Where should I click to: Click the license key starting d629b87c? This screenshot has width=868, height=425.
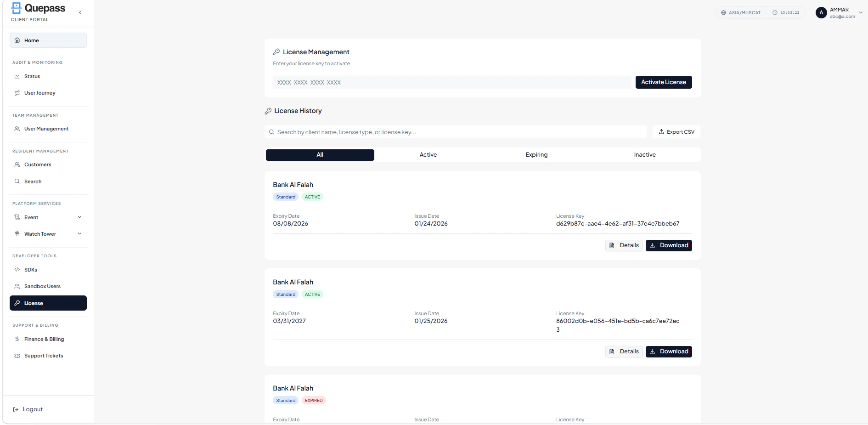pos(618,224)
